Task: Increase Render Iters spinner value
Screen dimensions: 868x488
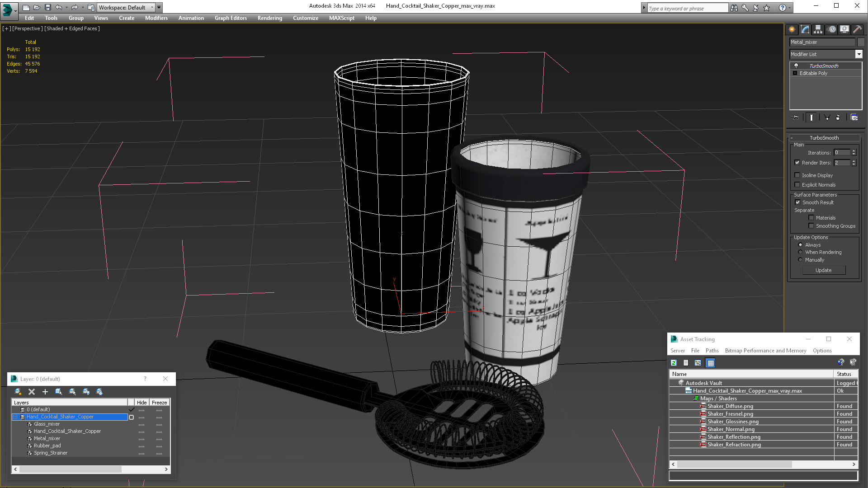Action: (x=854, y=161)
